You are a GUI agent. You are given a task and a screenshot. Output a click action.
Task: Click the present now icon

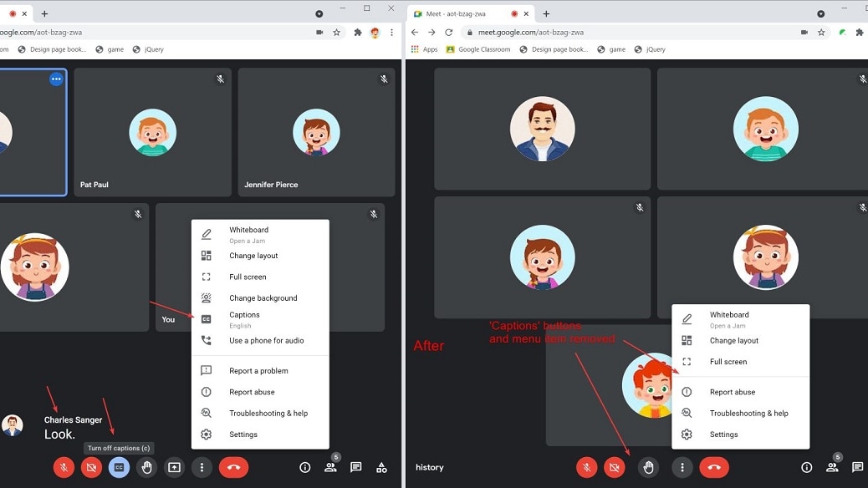click(174, 467)
